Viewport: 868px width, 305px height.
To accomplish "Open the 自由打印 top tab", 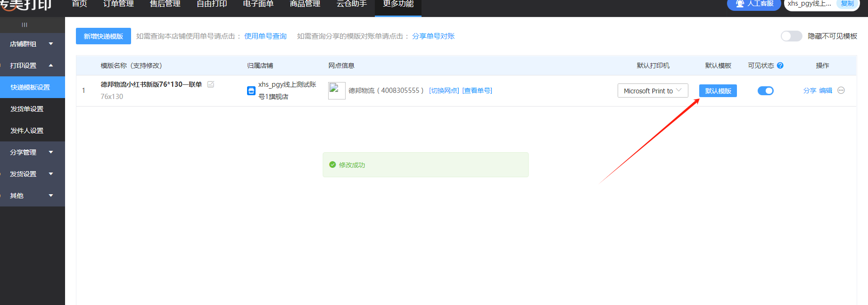I will [x=212, y=4].
